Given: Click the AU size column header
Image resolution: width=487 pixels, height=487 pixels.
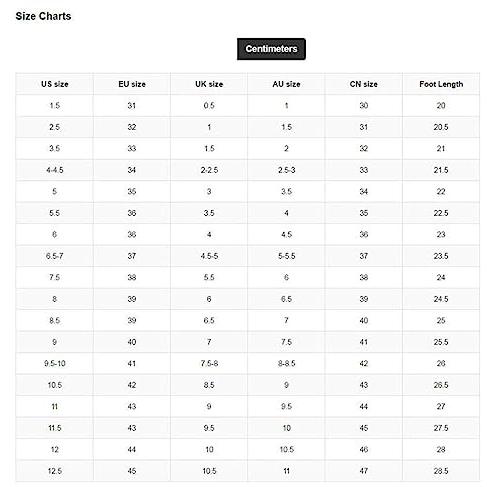Looking at the screenshot, I should coord(286,84).
